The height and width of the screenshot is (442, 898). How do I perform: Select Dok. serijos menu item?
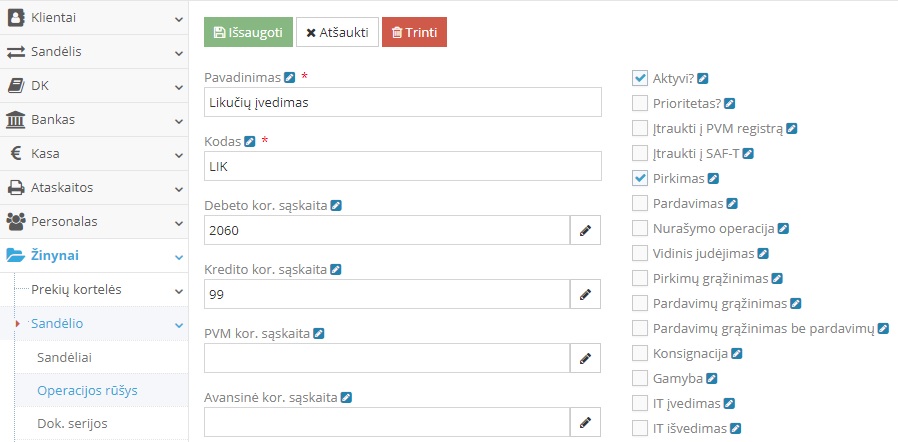coord(72,423)
